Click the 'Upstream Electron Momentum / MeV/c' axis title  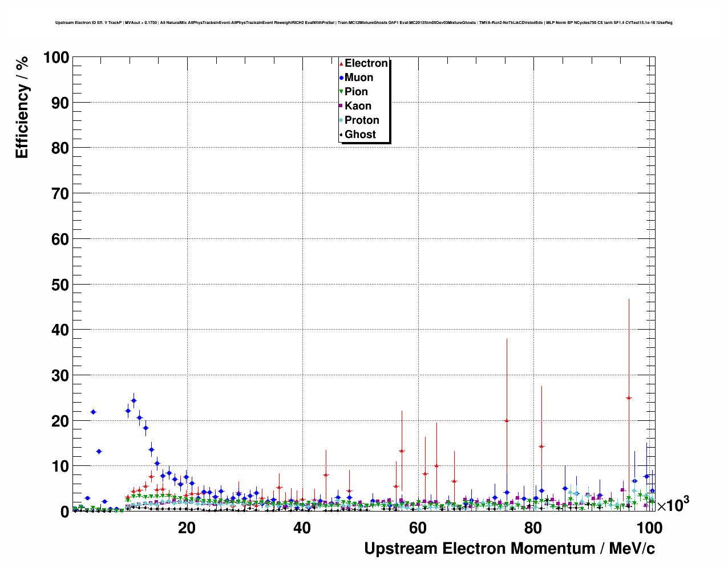pos(509,549)
